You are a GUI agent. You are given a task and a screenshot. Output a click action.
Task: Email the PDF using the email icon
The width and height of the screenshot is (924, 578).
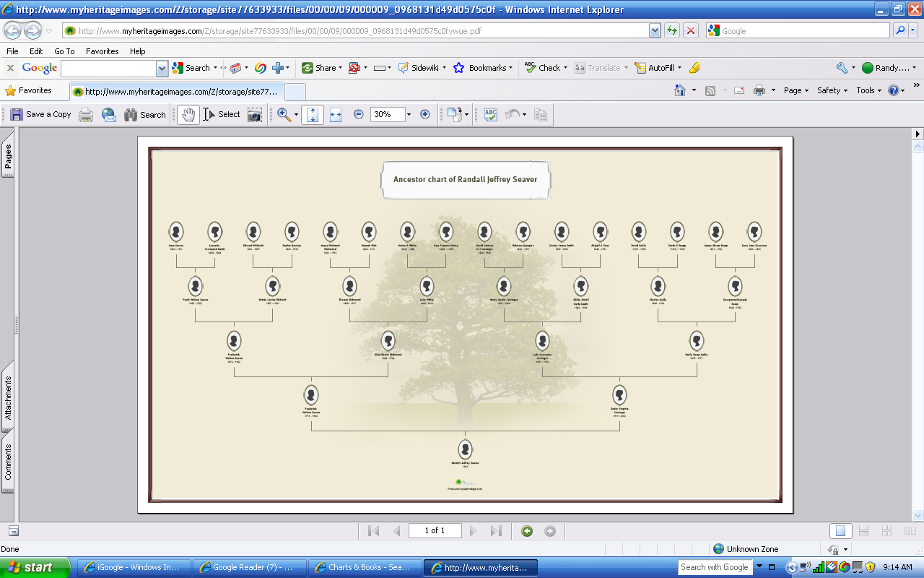108,114
